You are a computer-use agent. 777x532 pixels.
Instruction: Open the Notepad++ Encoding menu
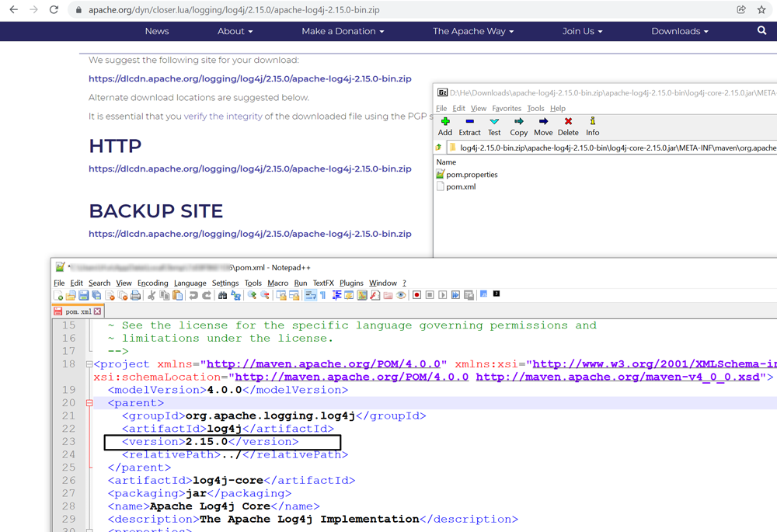pos(152,283)
